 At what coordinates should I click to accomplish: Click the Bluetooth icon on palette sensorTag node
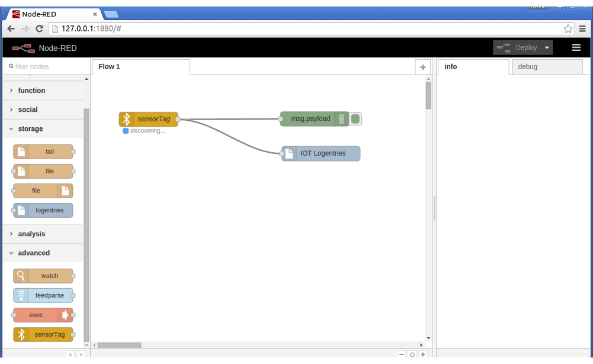(x=21, y=334)
